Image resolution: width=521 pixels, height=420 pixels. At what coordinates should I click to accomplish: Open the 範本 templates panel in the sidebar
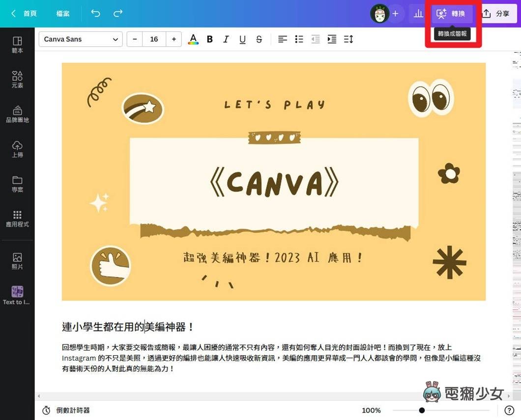tap(17, 43)
